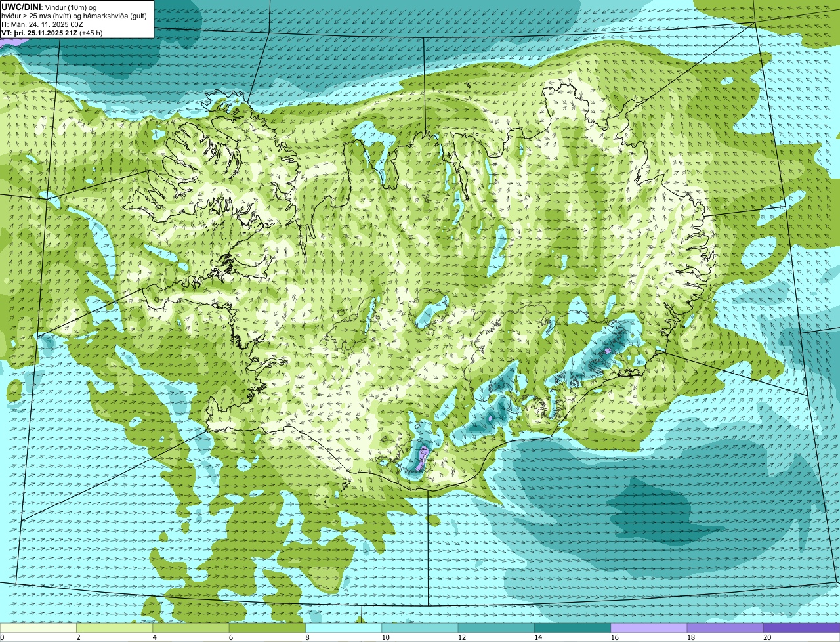Click the '14' label on the color scale
The width and height of the screenshot is (840, 642).
coord(538,637)
